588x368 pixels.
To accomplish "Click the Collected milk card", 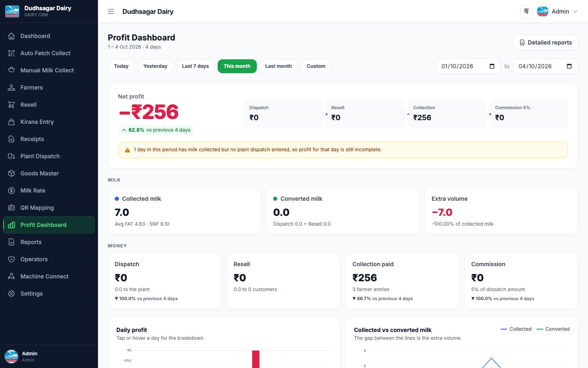I will pyautogui.click(x=185, y=211).
